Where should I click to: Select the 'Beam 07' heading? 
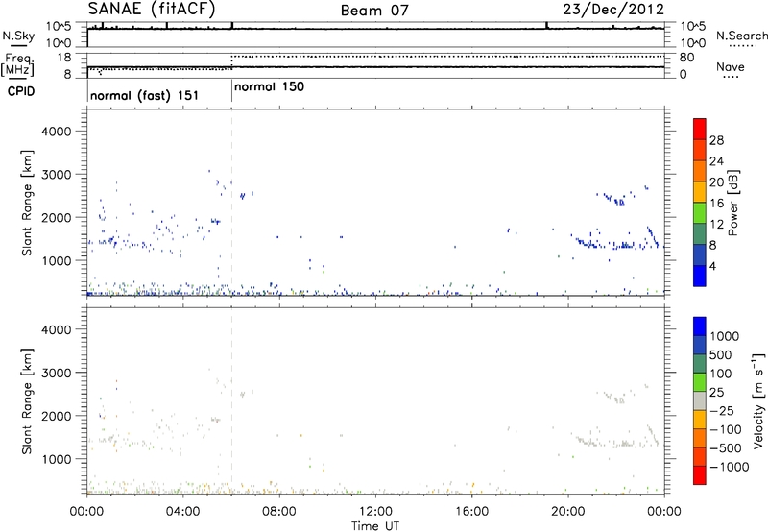click(374, 11)
